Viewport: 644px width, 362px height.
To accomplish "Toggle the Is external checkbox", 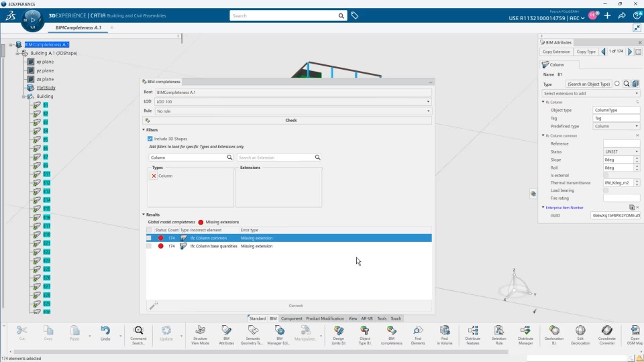I will click(x=606, y=175).
